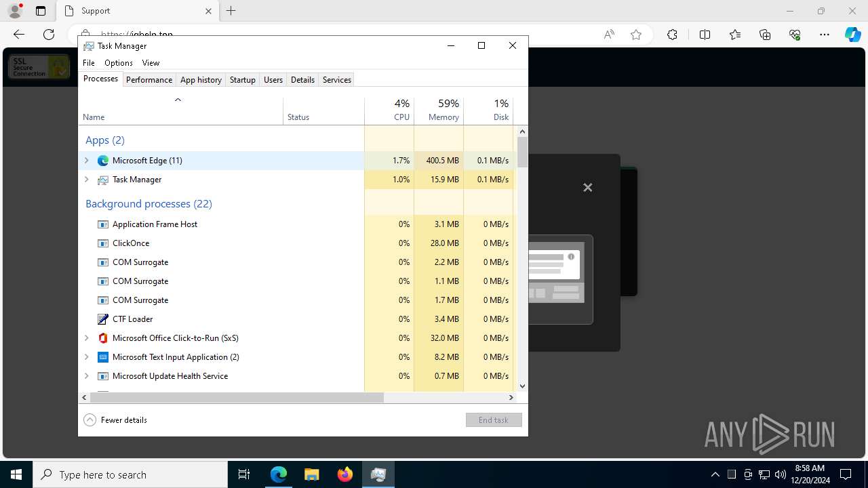
Task: Click the Microsoft Edge process icon
Action: (x=103, y=161)
